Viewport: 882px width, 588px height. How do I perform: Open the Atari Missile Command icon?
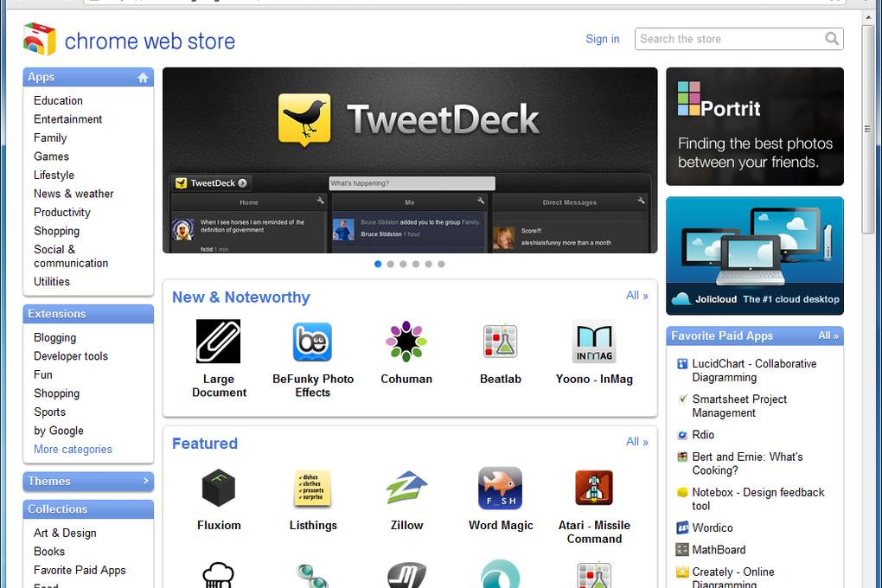coord(594,488)
